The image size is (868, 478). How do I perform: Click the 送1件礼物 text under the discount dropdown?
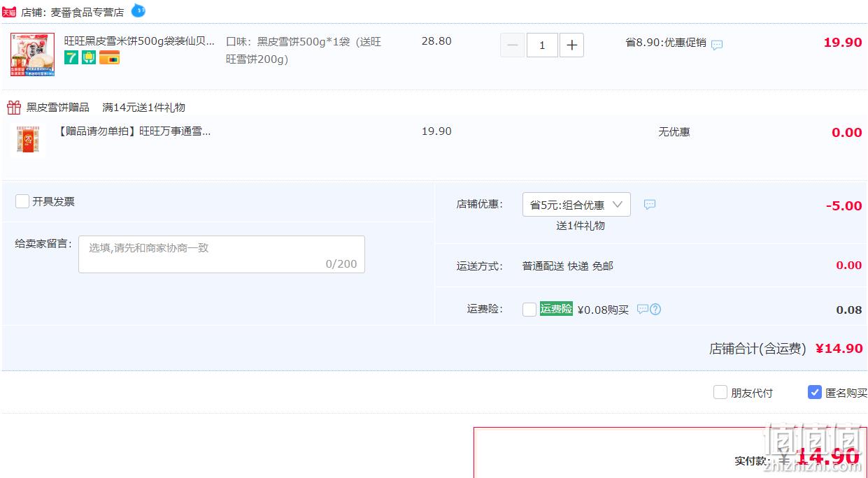(x=581, y=225)
